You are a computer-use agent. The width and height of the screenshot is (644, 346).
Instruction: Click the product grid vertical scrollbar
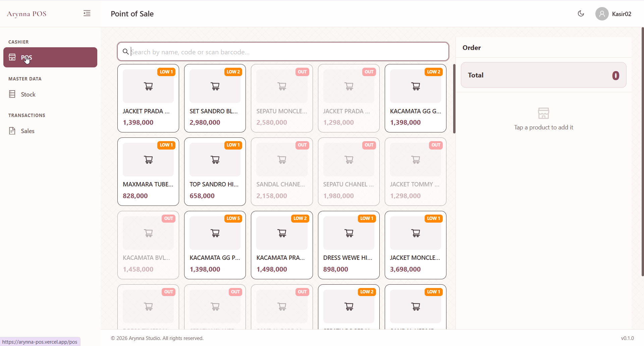(x=454, y=99)
